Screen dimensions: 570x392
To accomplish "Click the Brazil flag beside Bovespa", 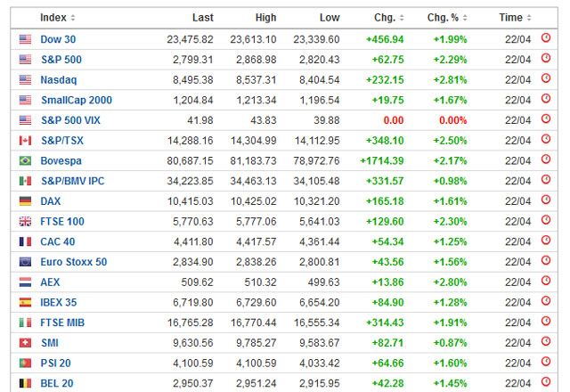I will pyautogui.click(x=25, y=160).
